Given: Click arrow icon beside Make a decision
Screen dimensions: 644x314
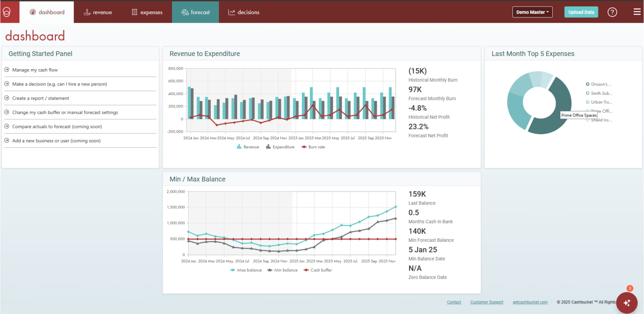Looking at the screenshot, I should coord(6,84).
